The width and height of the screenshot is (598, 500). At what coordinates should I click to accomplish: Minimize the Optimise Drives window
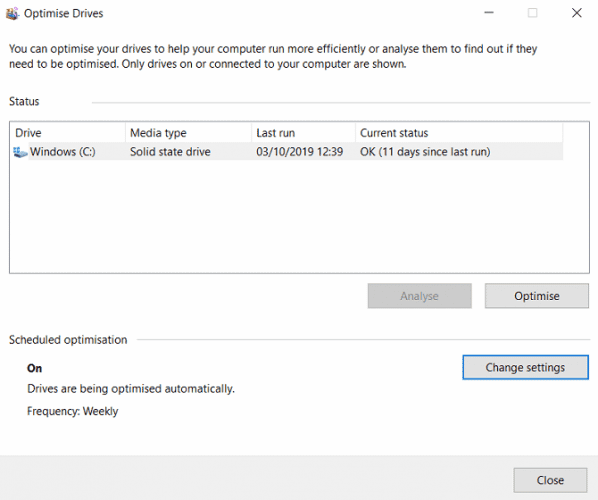tap(489, 13)
